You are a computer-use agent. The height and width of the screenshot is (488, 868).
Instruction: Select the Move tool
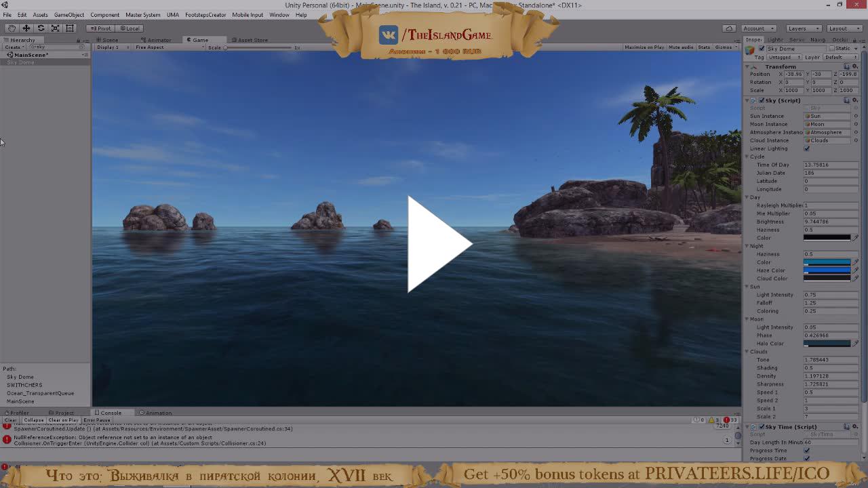(x=26, y=28)
